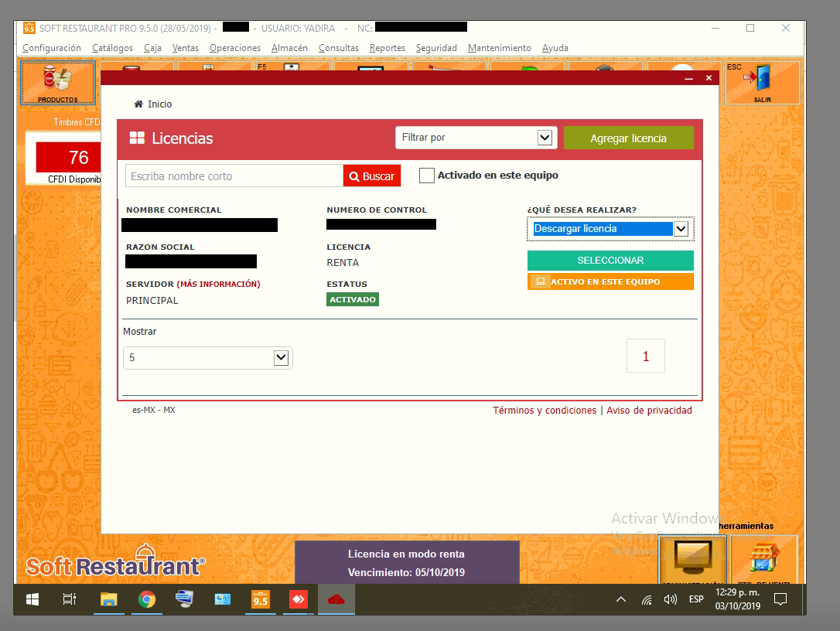The image size is (840, 631).
Task: Click the 'PRINCIPAL' servidor value
Action: [152, 301]
